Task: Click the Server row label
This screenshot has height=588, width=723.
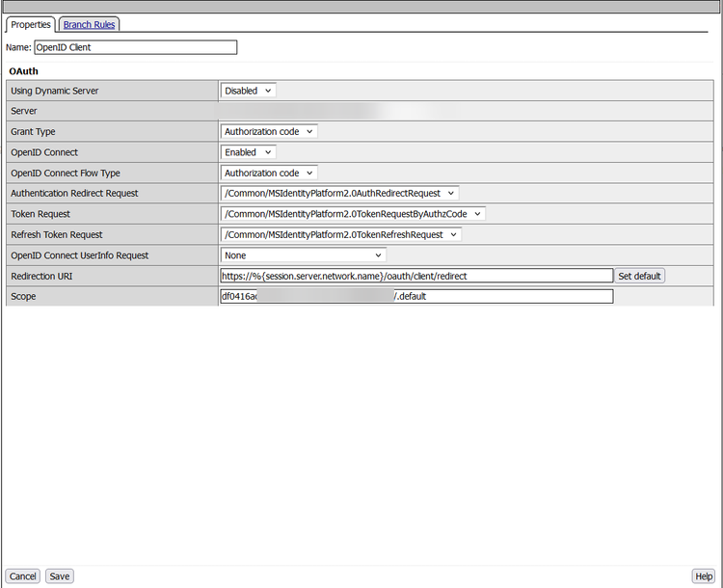Action: 24,111
